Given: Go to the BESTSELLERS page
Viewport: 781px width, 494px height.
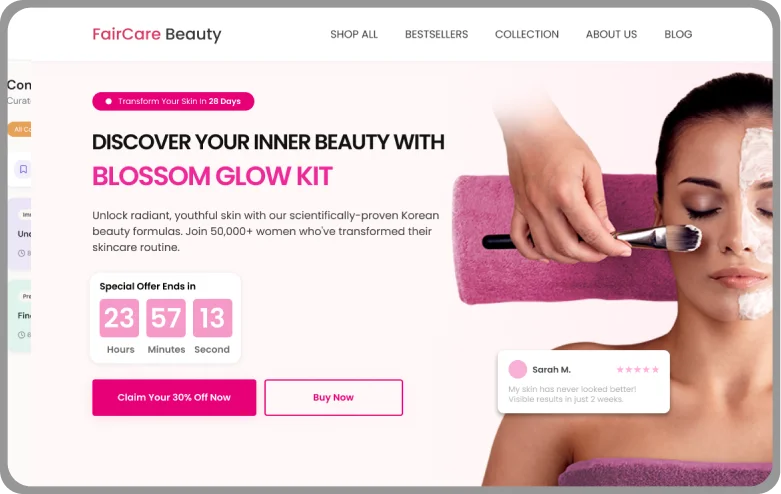Looking at the screenshot, I should pos(436,34).
